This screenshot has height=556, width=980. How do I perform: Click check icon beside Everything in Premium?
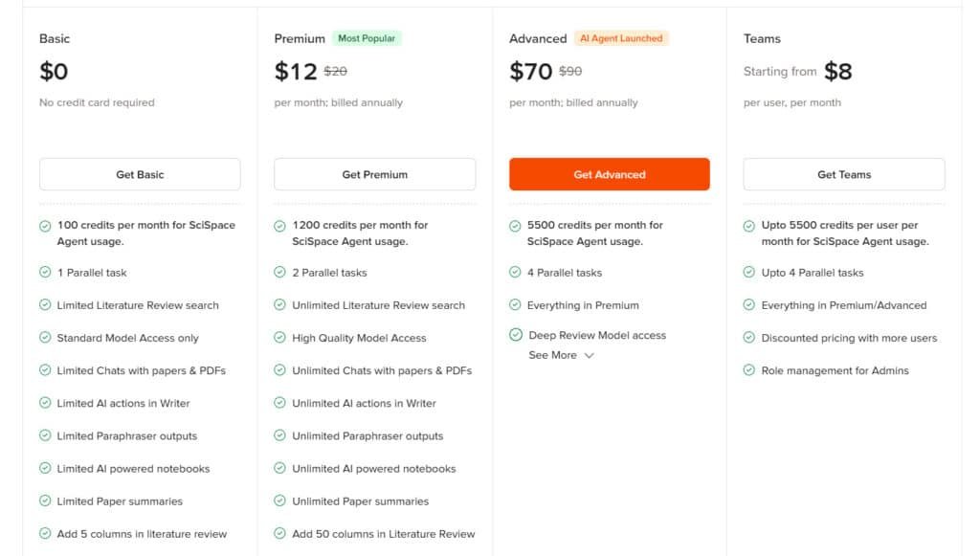(x=516, y=305)
